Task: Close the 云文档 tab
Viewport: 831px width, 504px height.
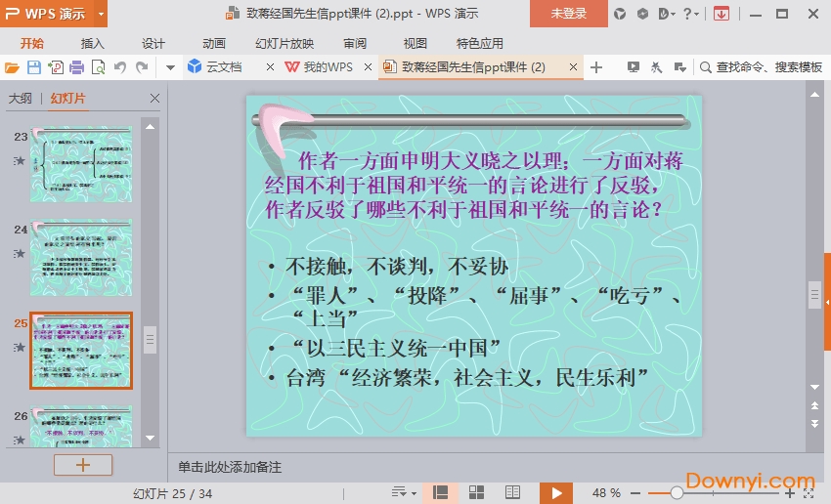Action: pyautogui.click(x=270, y=66)
